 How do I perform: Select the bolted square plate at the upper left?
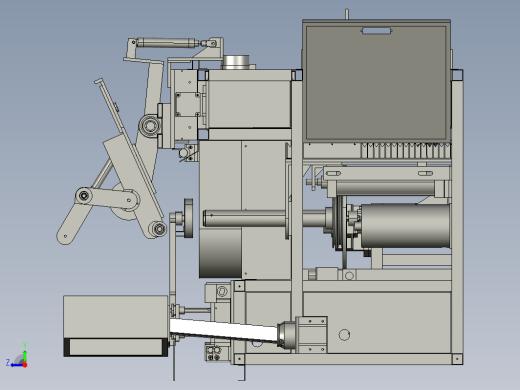pos(188,104)
